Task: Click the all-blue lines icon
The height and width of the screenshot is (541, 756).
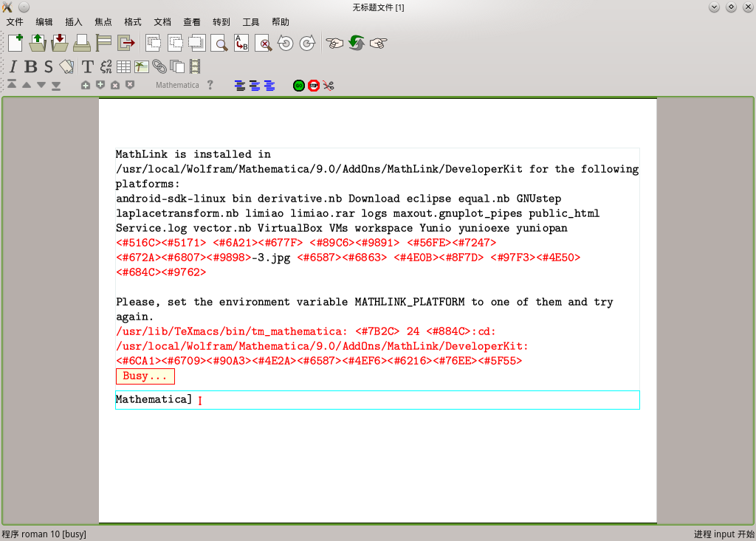Action: 269,86
